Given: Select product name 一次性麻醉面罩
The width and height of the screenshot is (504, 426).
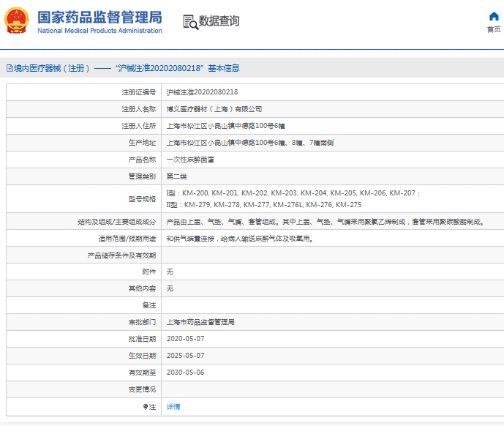Looking at the screenshot, I should point(190,160).
